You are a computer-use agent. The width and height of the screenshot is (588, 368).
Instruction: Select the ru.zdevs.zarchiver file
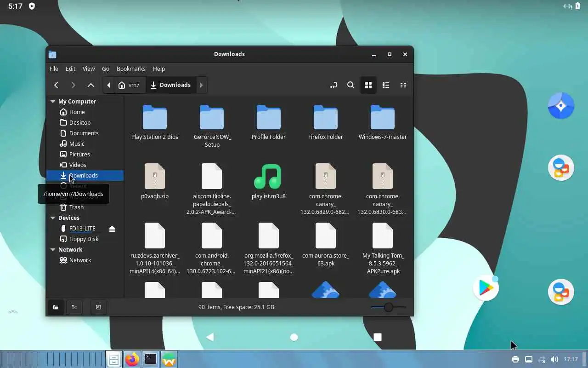tap(155, 248)
